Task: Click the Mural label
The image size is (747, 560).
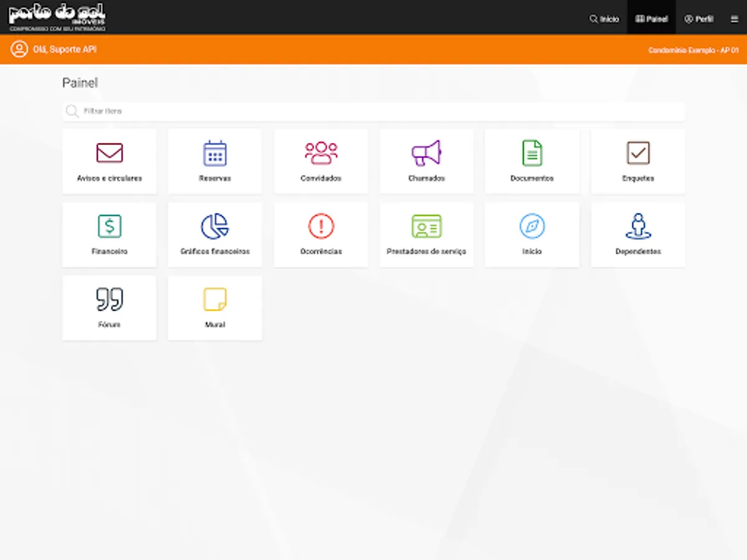Action: [215, 325]
